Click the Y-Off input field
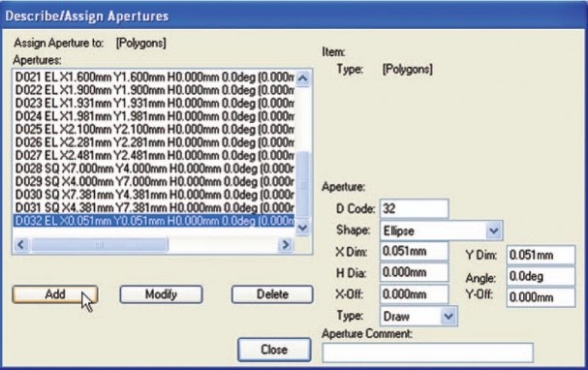This screenshot has height=370, width=588. (x=541, y=297)
